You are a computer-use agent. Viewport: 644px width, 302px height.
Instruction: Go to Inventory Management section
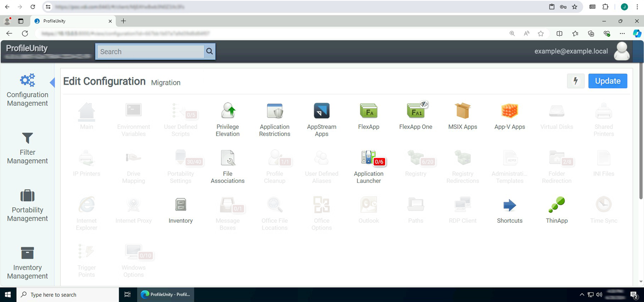coord(28,263)
